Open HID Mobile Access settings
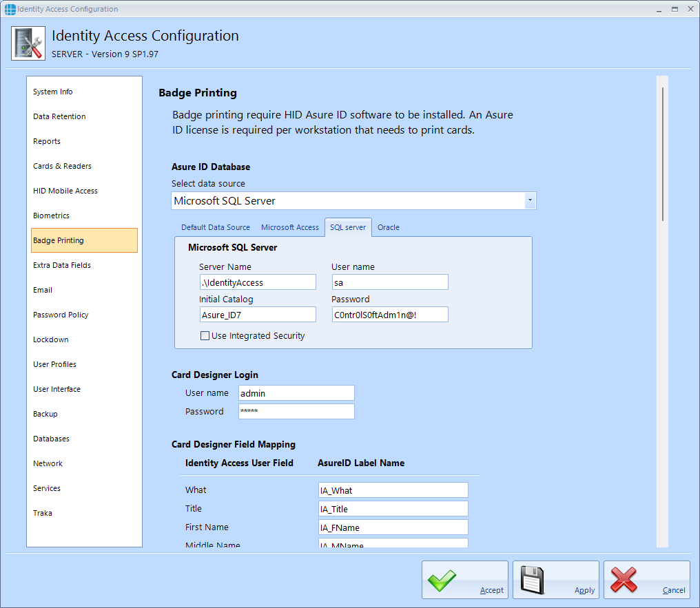Screen dimensions: 700x608 pyautogui.click(x=84, y=191)
